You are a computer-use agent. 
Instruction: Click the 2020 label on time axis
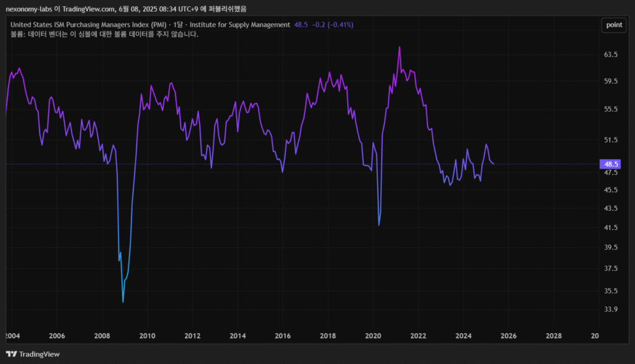click(373, 335)
